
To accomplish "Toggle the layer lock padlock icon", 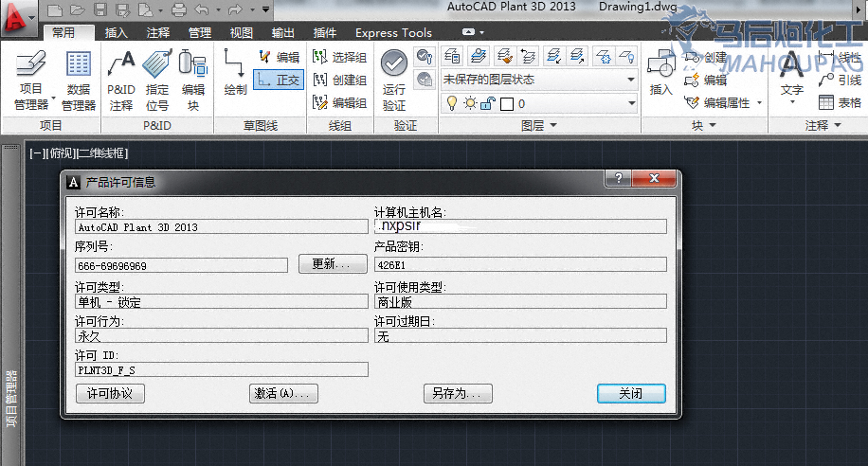I will pos(488,103).
